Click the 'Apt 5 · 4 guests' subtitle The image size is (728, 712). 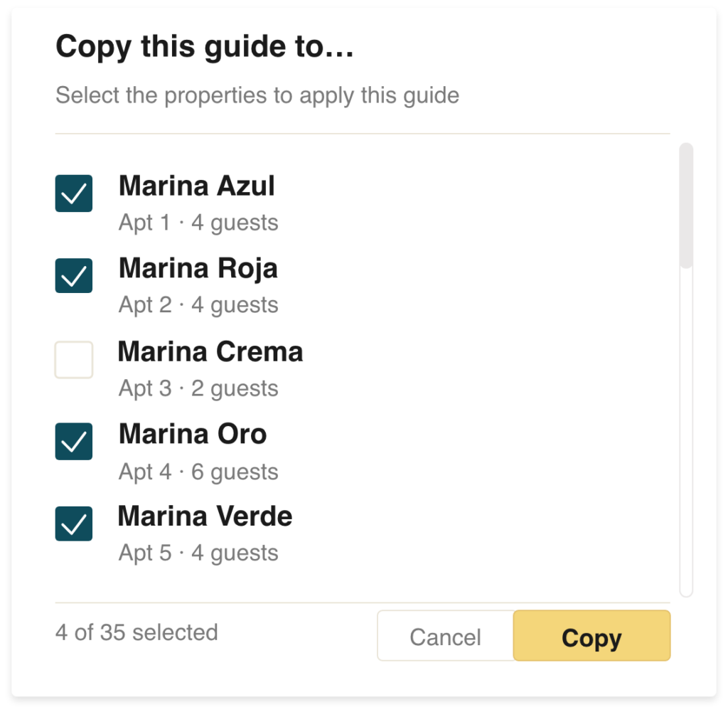[198, 553]
